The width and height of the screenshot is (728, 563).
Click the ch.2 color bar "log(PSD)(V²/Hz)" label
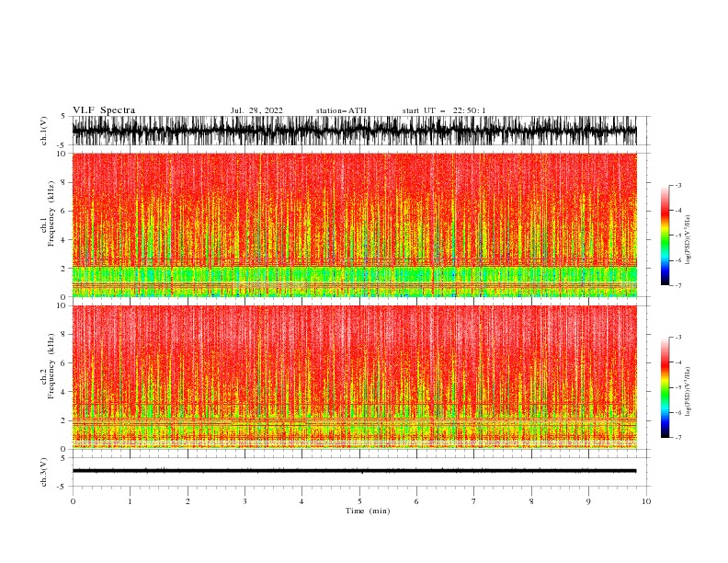688,392
